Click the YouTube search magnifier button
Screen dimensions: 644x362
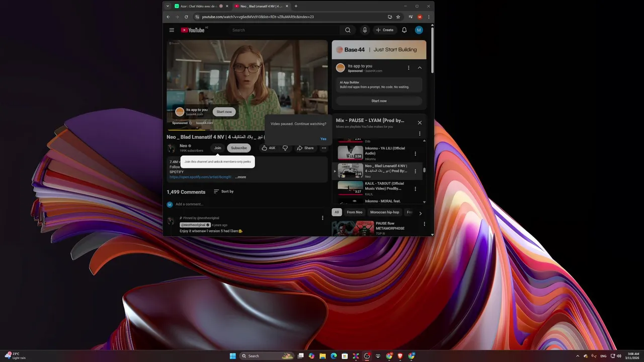point(348,30)
